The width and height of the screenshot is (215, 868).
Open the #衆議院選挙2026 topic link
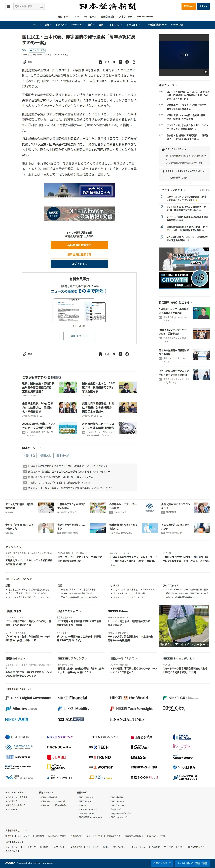point(157,25)
